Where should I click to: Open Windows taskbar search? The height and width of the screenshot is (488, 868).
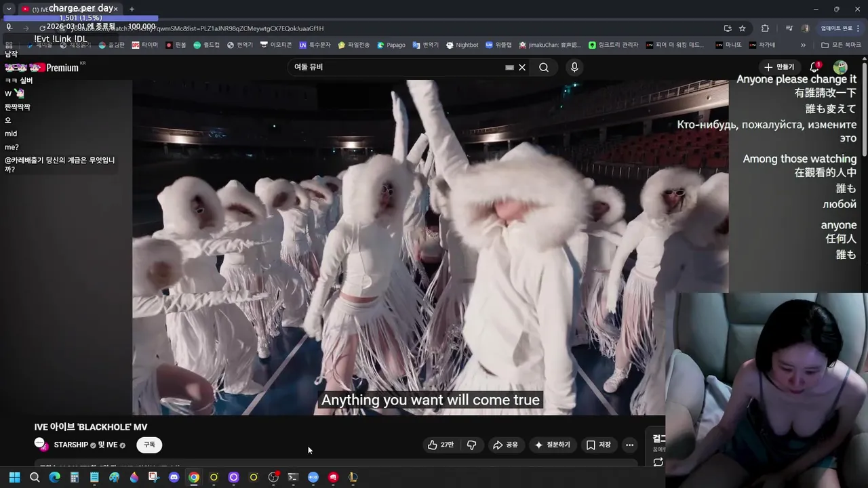tap(35, 477)
